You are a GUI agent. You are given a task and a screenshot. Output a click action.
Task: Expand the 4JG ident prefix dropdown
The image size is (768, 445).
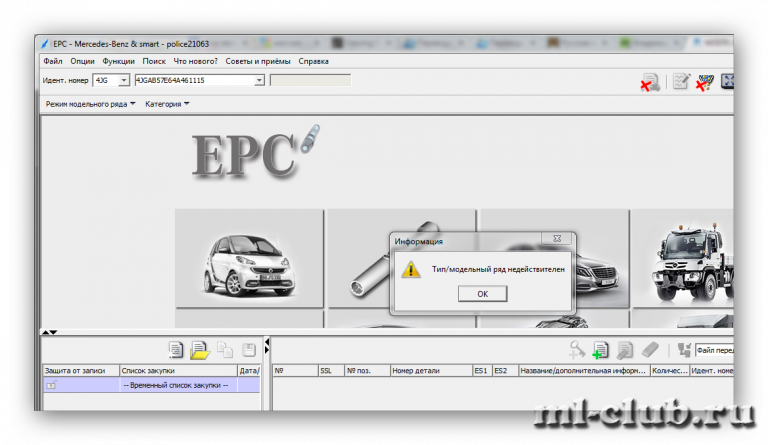(124, 80)
